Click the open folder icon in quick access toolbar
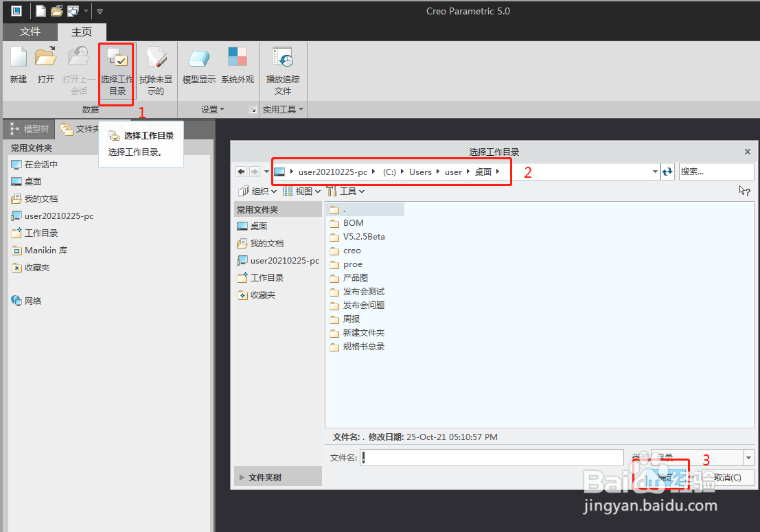The height and width of the screenshot is (532, 760). click(x=57, y=11)
